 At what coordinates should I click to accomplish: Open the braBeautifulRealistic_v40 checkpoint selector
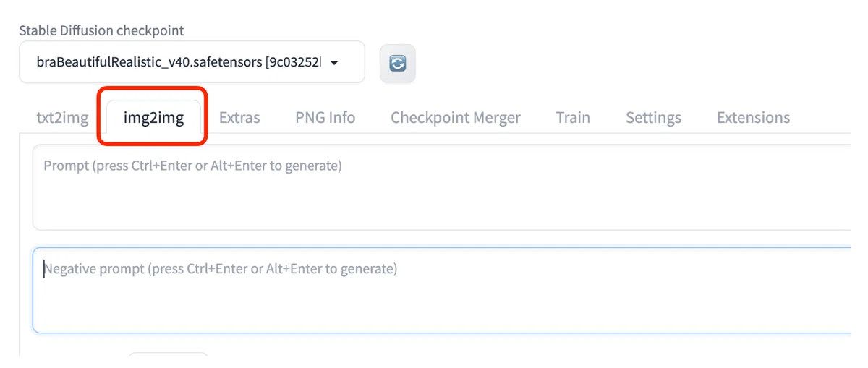pyautogui.click(x=192, y=62)
